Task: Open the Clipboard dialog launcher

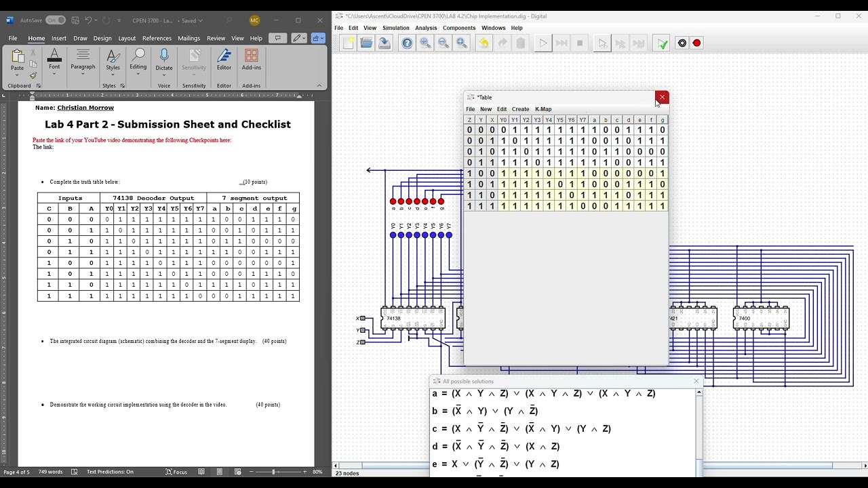Action: 39,86
